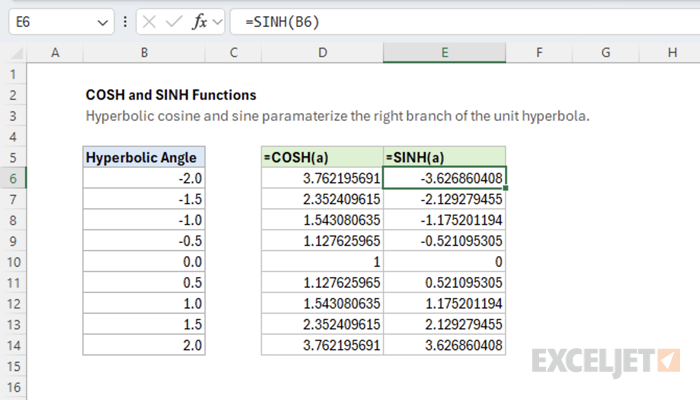Select the angle cell containing 1.0 in row 12
Screen dimensions: 700x400
(144, 304)
